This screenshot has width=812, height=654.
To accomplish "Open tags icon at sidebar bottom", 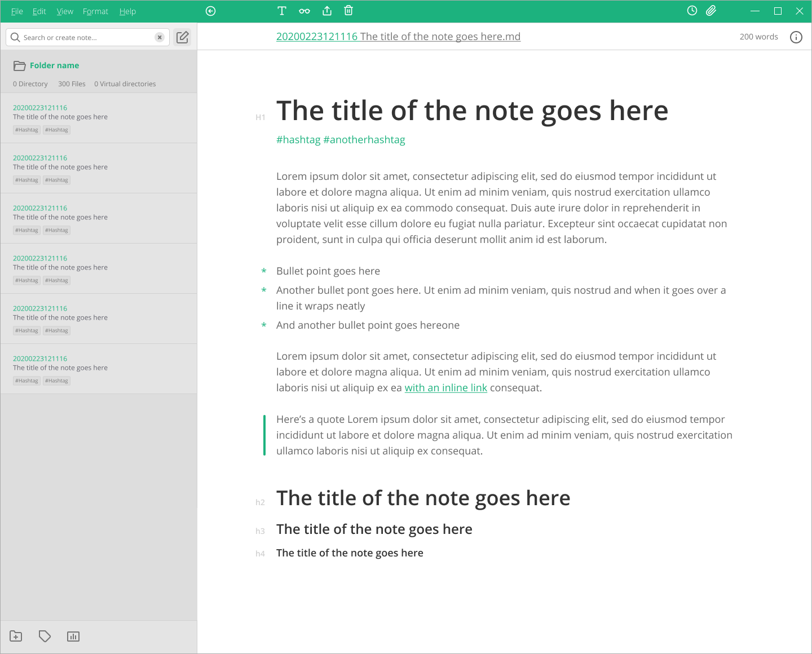I will click(x=45, y=637).
